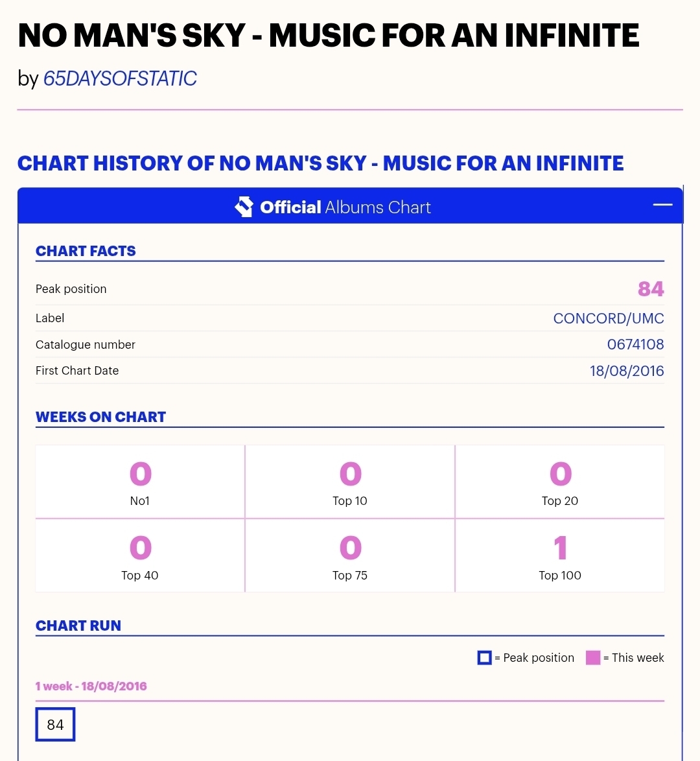
Task: Click the Official Charts logo icon
Action: pos(244,207)
